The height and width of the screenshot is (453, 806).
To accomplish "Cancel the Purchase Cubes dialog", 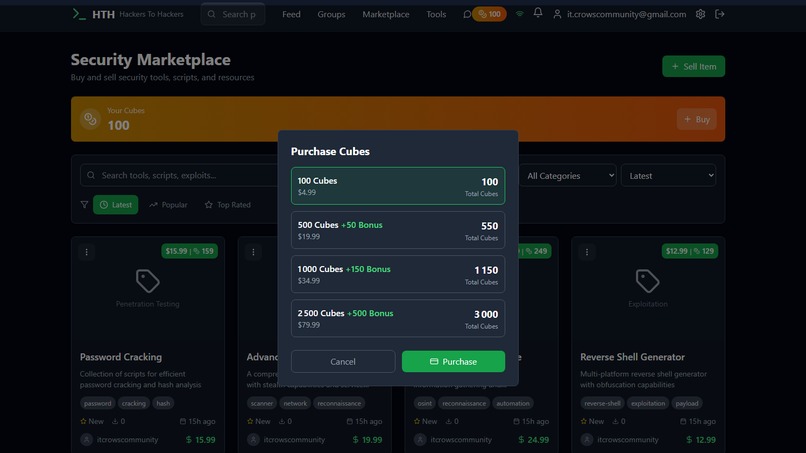I will 343,361.
